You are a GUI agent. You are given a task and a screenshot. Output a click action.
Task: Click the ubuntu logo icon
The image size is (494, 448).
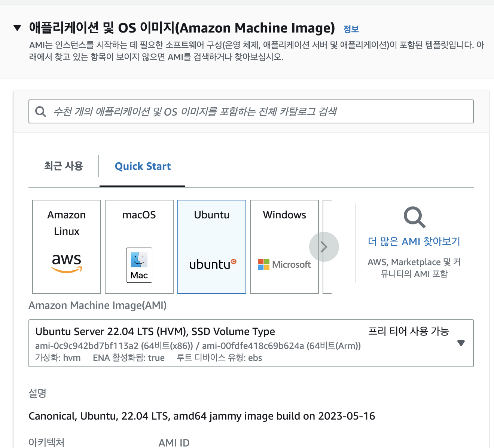coord(213,264)
